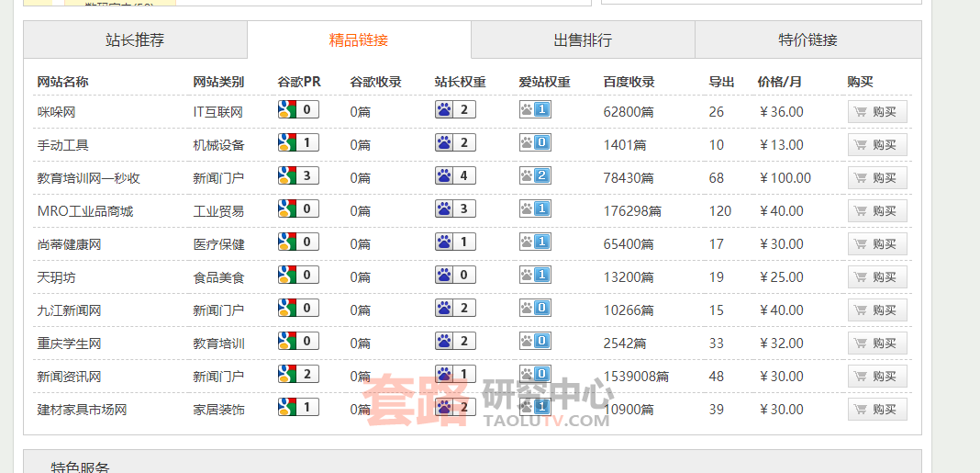Open the 特价链接 tab
This screenshot has width=980, height=473.
click(x=807, y=40)
